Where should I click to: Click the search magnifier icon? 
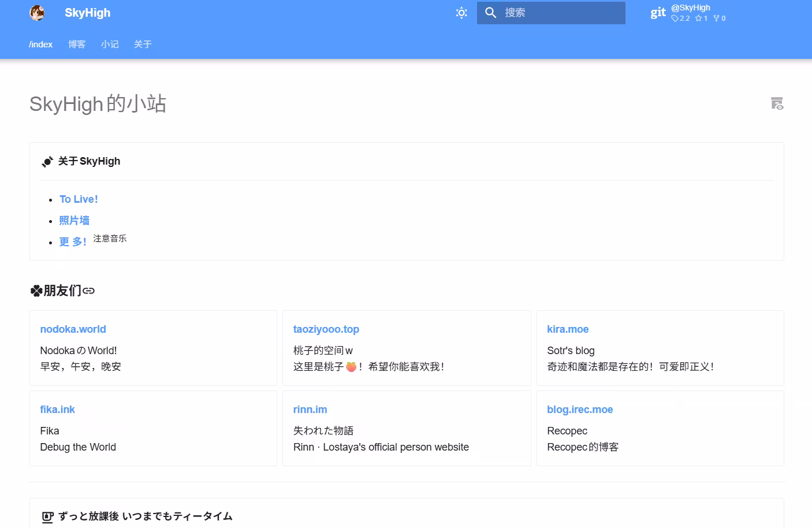tap(490, 13)
